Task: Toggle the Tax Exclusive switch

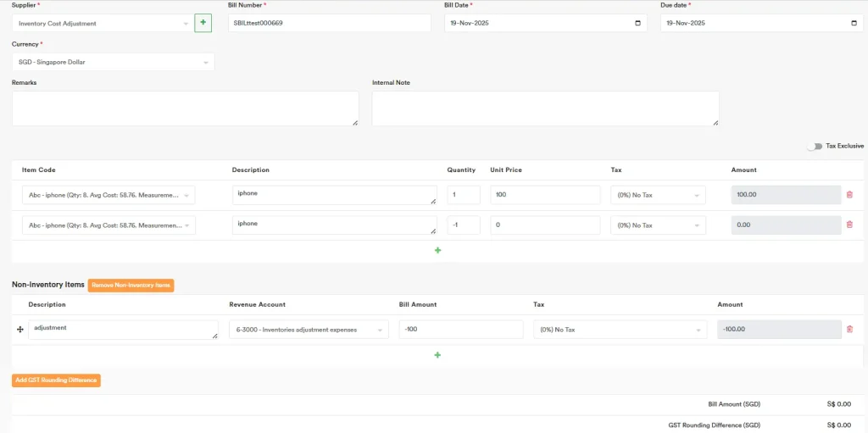Action: click(x=814, y=146)
